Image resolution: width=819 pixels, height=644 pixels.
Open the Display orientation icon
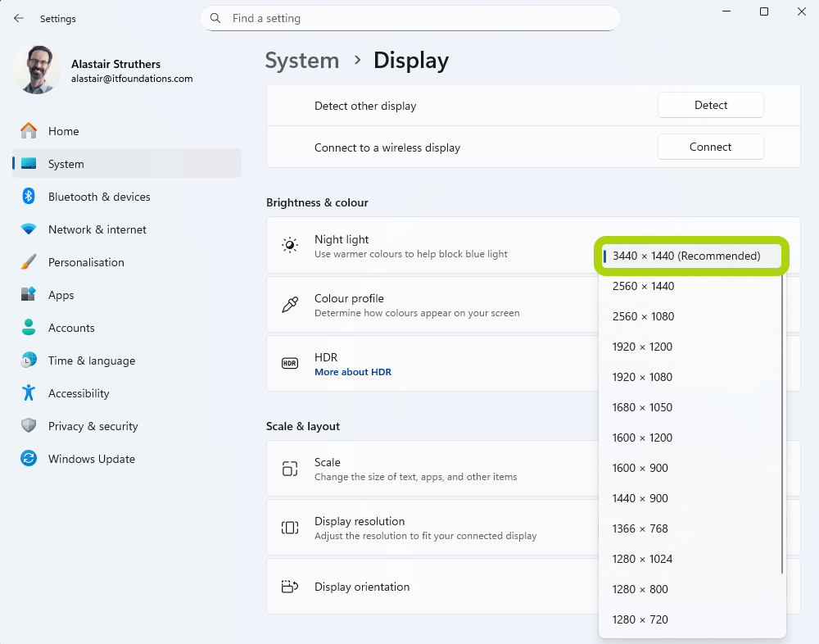(290, 587)
